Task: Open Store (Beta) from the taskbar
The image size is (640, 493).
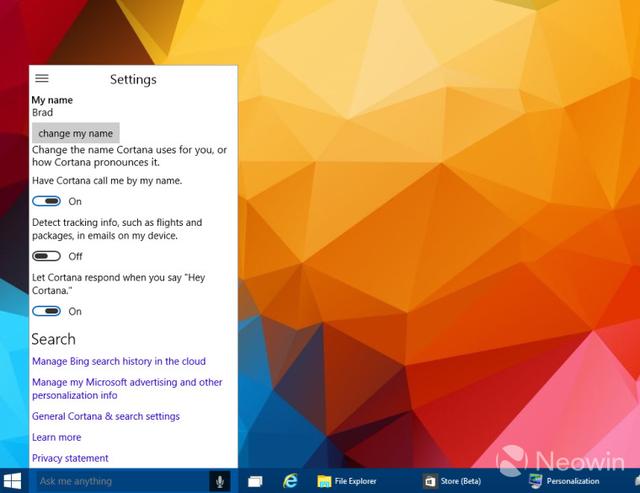Action: point(452,482)
